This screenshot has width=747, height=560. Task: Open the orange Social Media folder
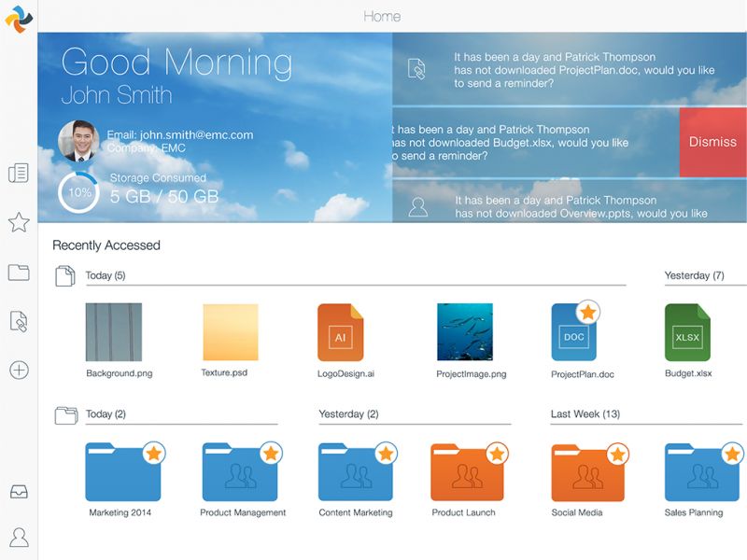click(588, 472)
